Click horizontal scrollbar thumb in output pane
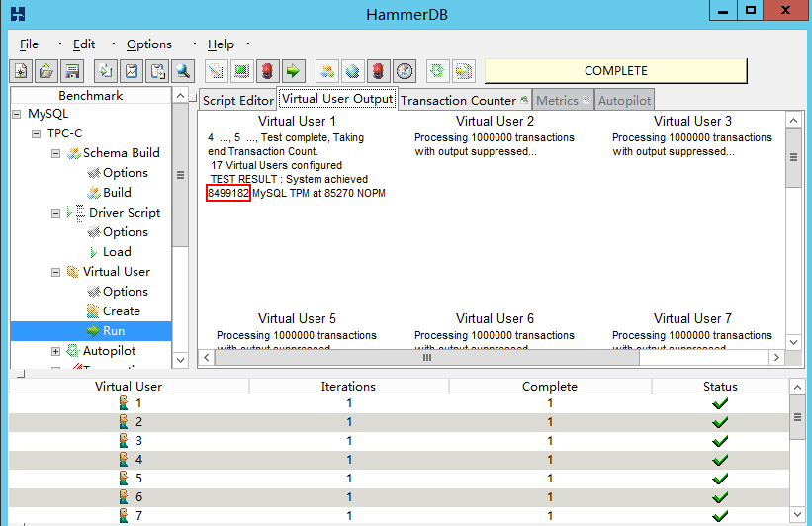This screenshot has height=526, width=812. 427,357
